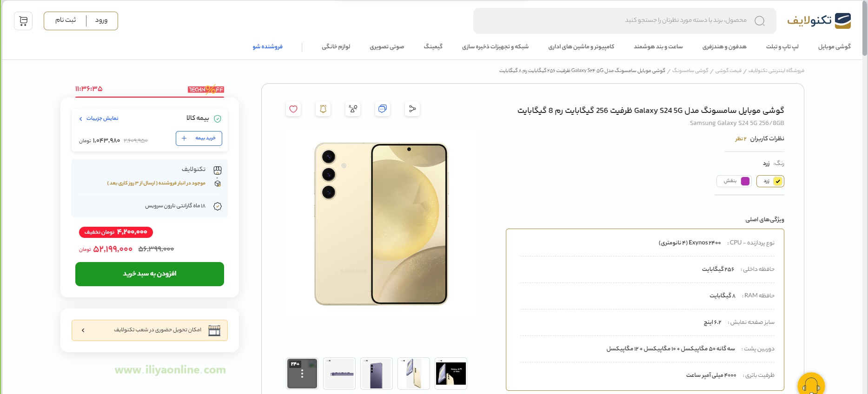Select the yellow (زرد) color option

tap(770, 181)
